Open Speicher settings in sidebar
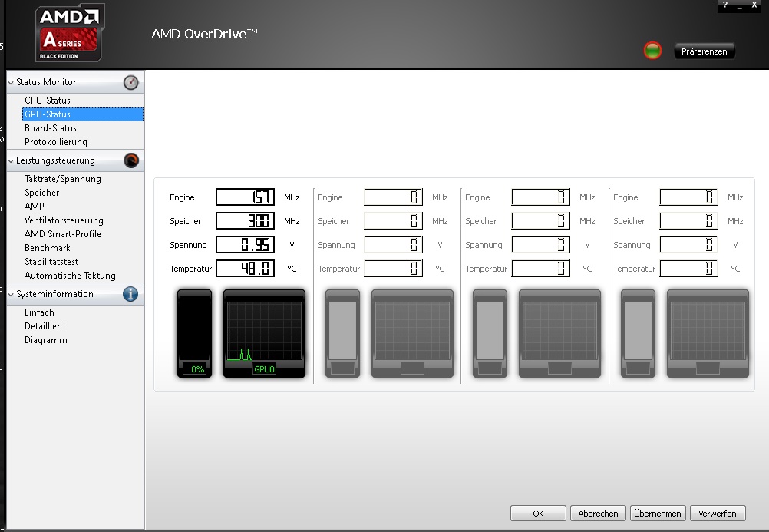Viewport: 769px width, 532px height. pyautogui.click(x=41, y=193)
